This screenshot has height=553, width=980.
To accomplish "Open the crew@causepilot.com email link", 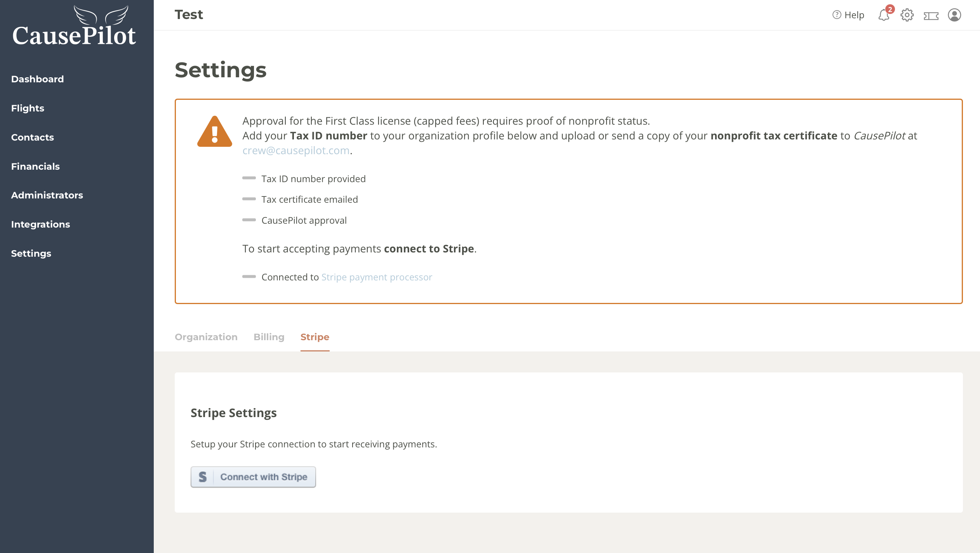I will (x=296, y=151).
